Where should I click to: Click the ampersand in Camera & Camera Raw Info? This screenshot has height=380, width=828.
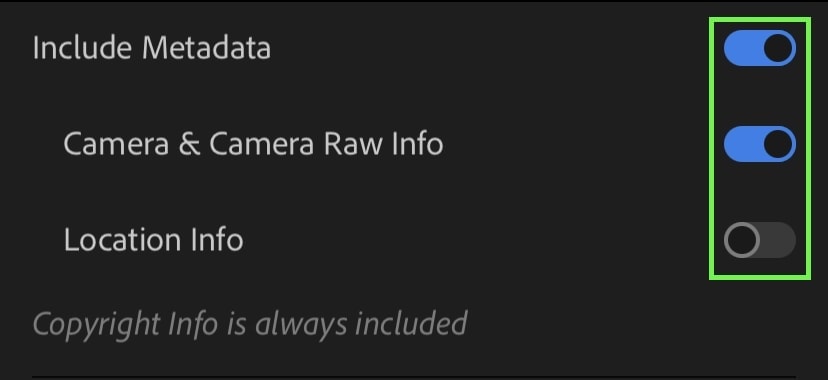click(x=189, y=144)
